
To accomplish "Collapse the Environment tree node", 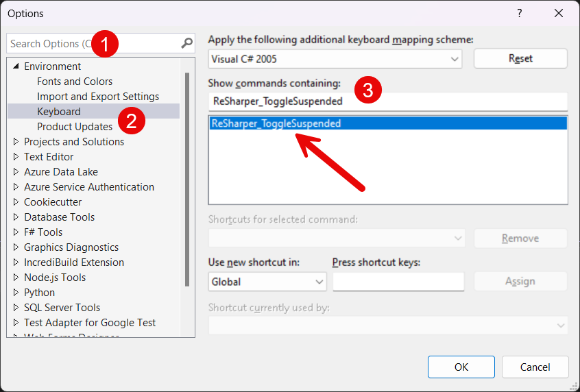I will (16, 66).
